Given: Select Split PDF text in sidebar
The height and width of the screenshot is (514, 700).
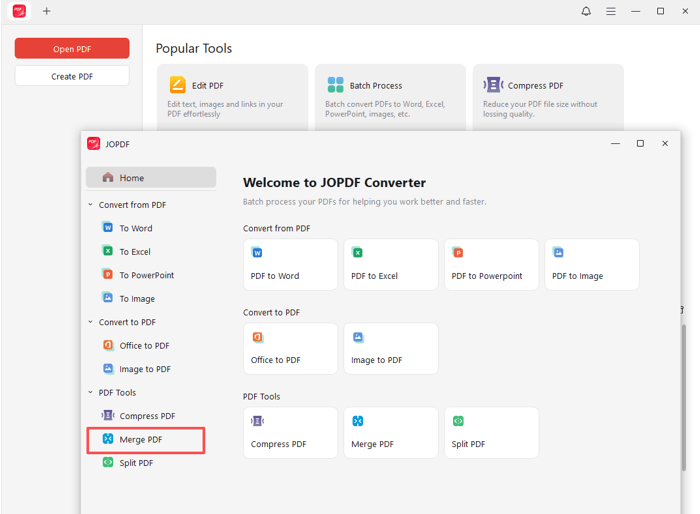Looking at the screenshot, I should click(136, 463).
